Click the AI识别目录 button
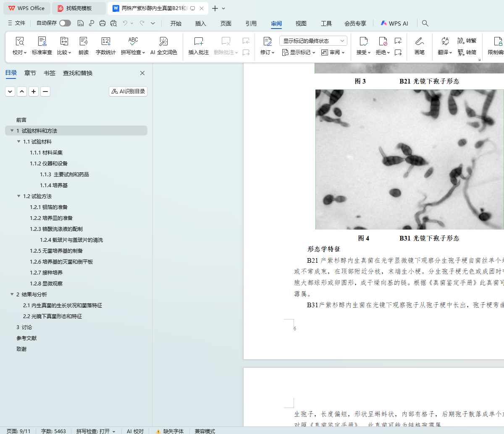The width and height of the screenshot is (504, 434). tap(128, 91)
